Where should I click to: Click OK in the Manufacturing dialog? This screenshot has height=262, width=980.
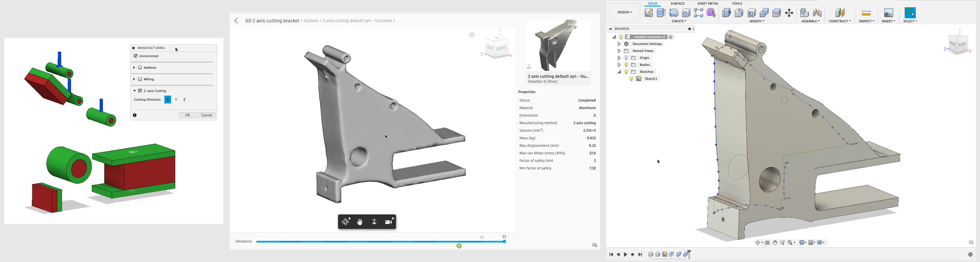tap(187, 115)
